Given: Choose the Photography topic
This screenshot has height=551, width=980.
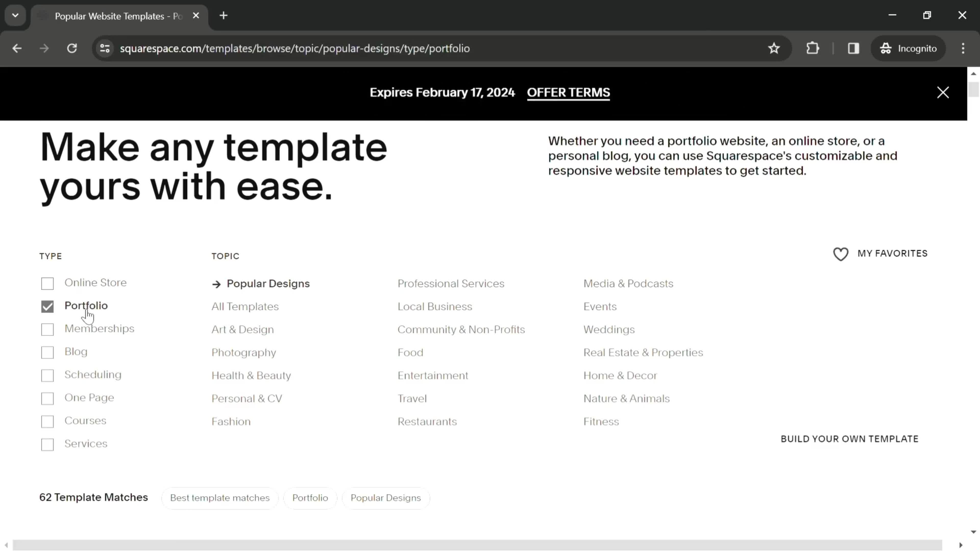Looking at the screenshot, I should [244, 353].
